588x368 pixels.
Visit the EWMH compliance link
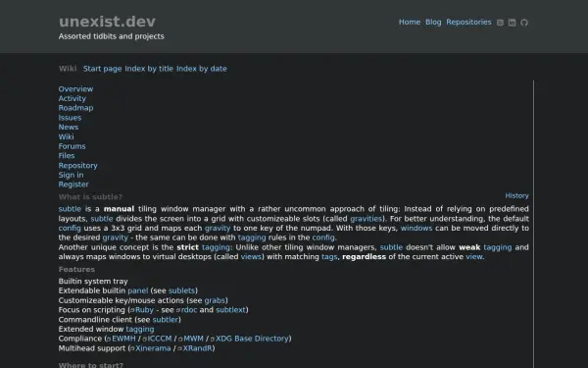pos(122,339)
